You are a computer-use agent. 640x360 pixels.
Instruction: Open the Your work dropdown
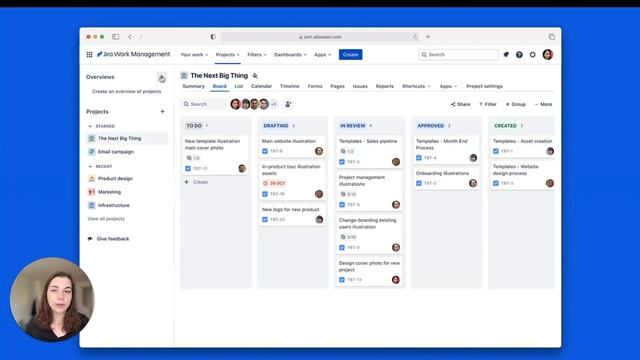(194, 55)
